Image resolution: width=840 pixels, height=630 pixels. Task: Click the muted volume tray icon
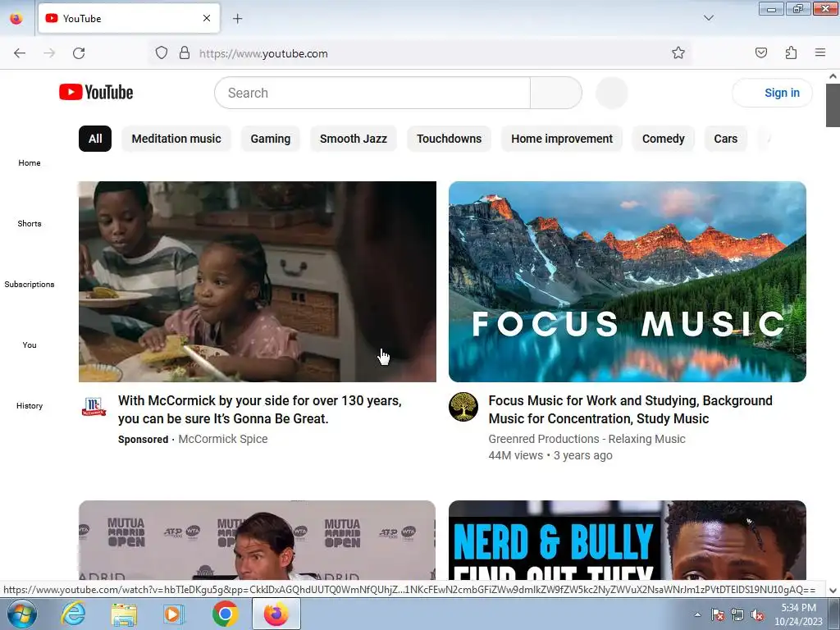[x=757, y=615]
